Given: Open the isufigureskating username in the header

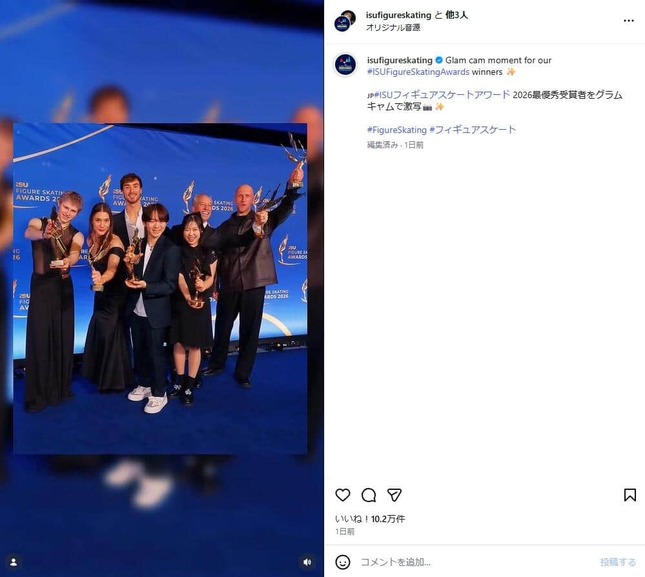Looking at the screenshot, I should [x=398, y=15].
